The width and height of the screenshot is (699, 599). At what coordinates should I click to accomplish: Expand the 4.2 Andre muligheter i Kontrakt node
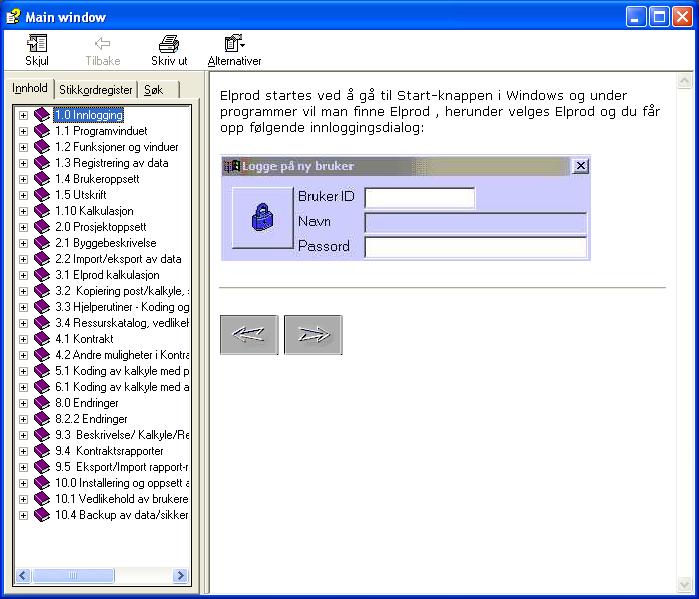tap(23, 356)
